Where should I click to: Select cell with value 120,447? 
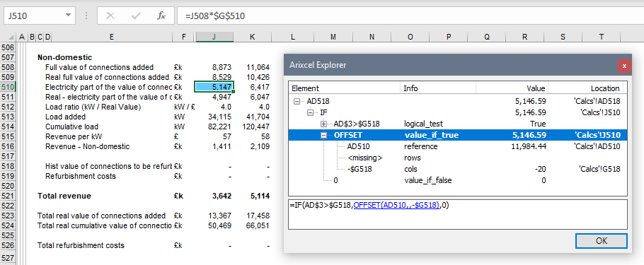[x=252, y=126]
